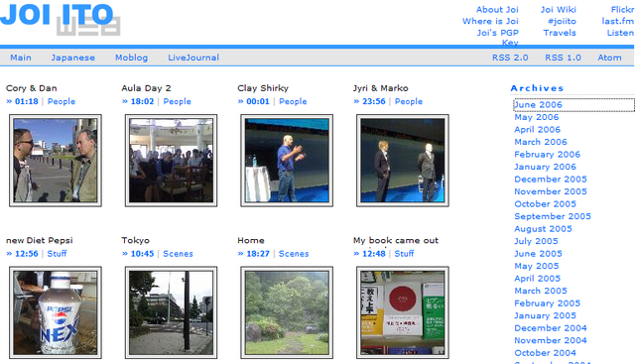635x364 pixels.
Task: Open the Joi Wiki link
Action: 558,9
